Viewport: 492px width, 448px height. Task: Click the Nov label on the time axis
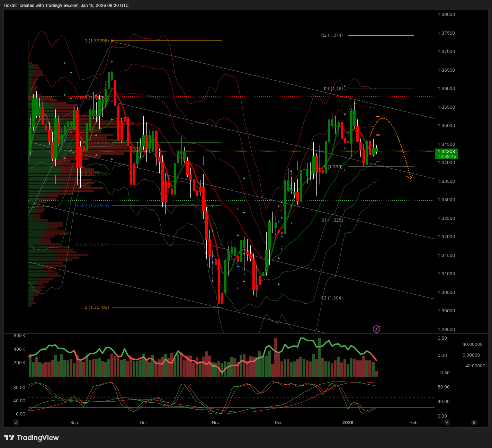[215, 423]
